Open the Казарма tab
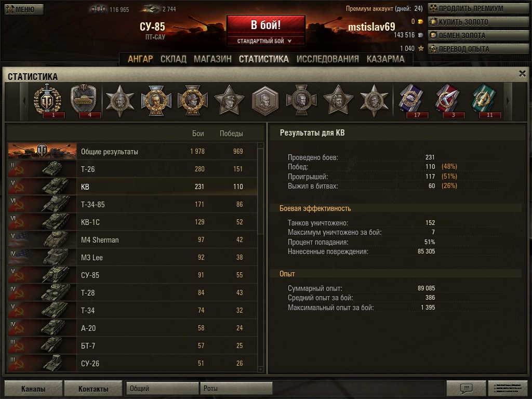 click(x=385, y=59)
